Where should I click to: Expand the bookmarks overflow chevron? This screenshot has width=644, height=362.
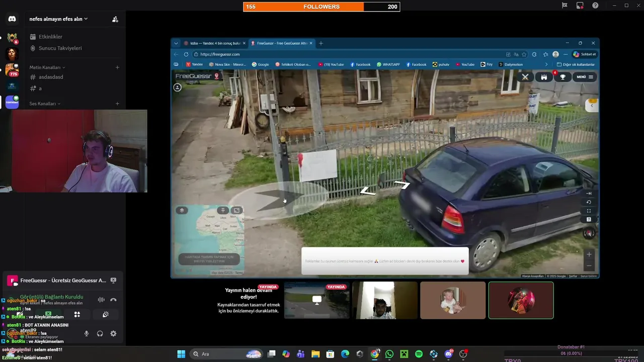[546, 64]
